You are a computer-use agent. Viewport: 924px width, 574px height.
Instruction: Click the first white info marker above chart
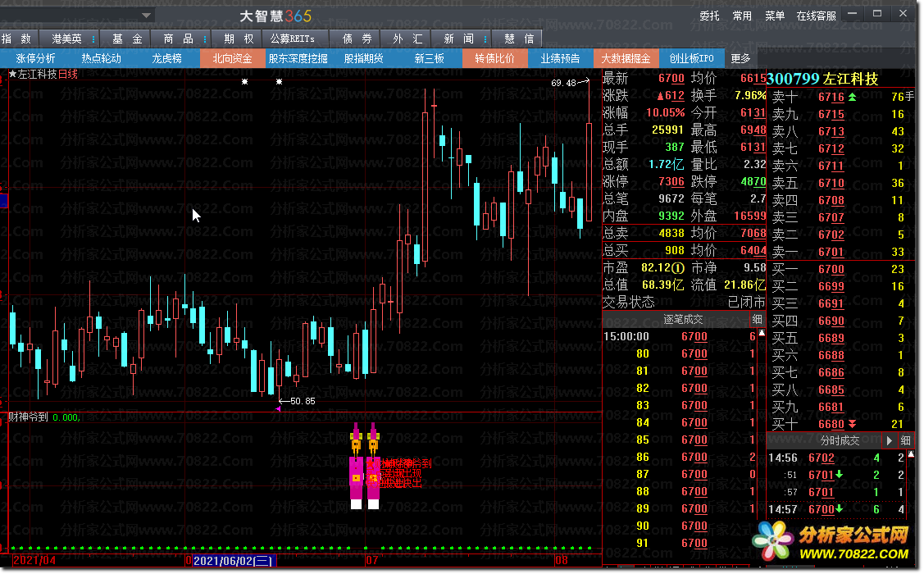coord(244,82)
